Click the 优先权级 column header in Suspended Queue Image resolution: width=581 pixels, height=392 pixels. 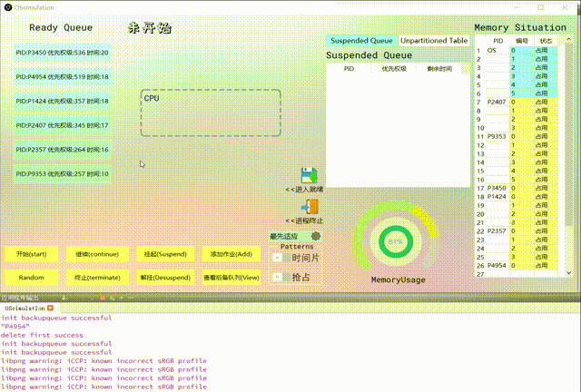pos(394,69)
